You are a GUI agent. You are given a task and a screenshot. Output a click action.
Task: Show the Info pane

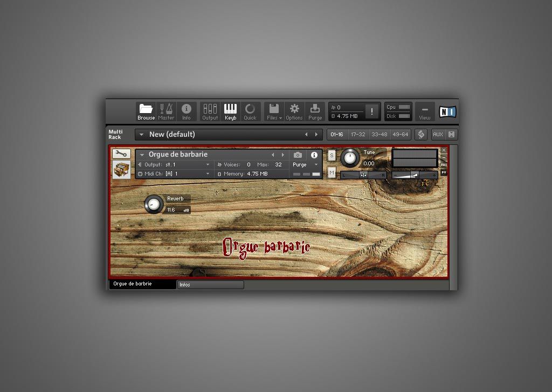[186, 111]
